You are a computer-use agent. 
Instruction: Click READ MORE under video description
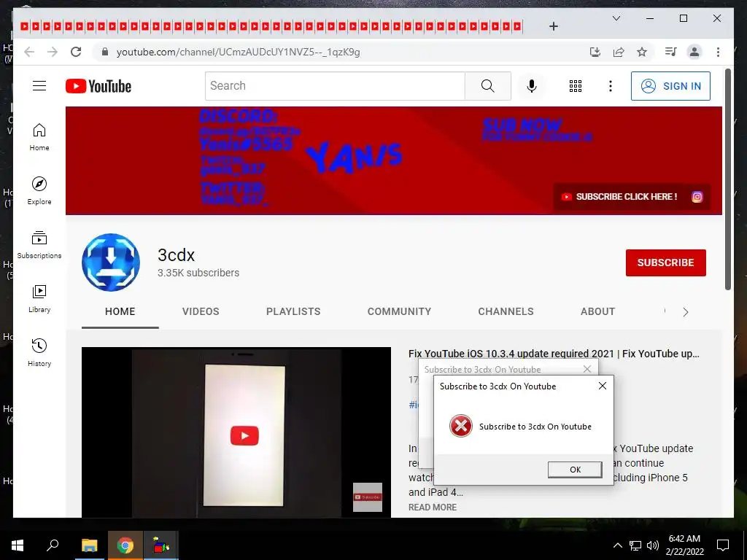click(x=432, y=507)
